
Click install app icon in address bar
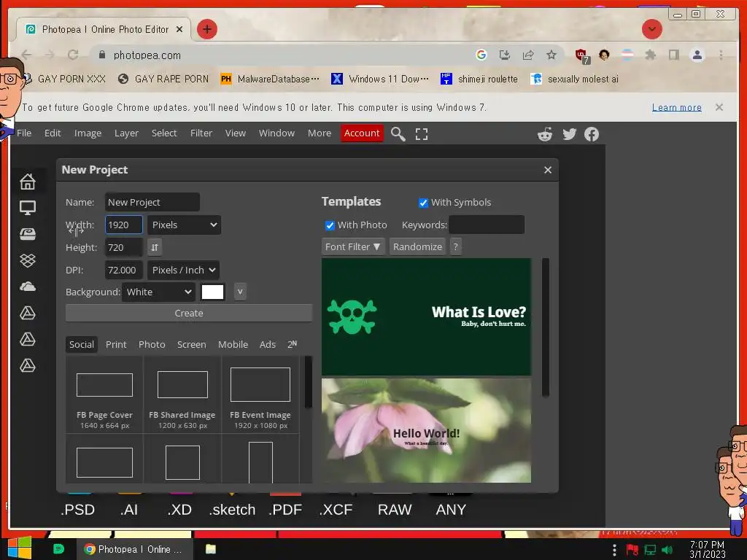pyautogui.click(x=505, y=55)
